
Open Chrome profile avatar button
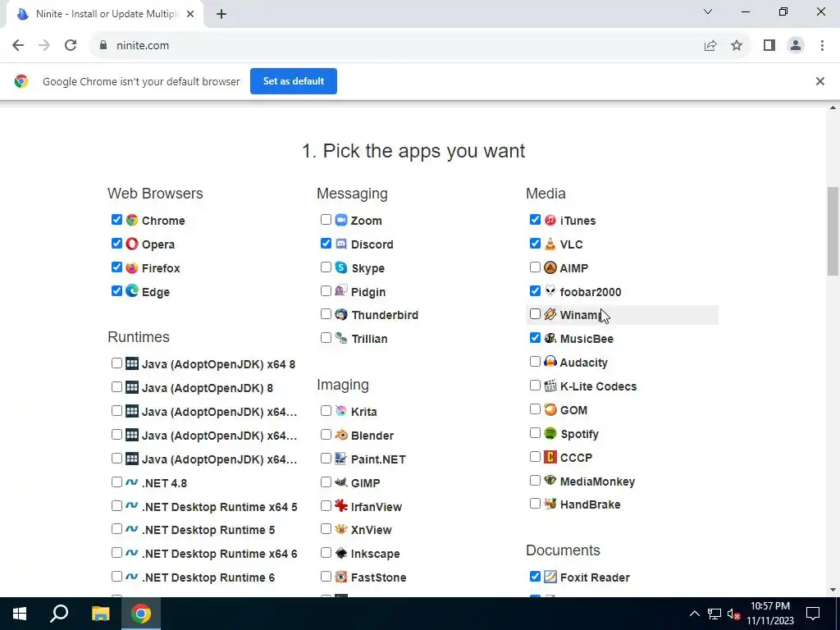pos(796,46)
